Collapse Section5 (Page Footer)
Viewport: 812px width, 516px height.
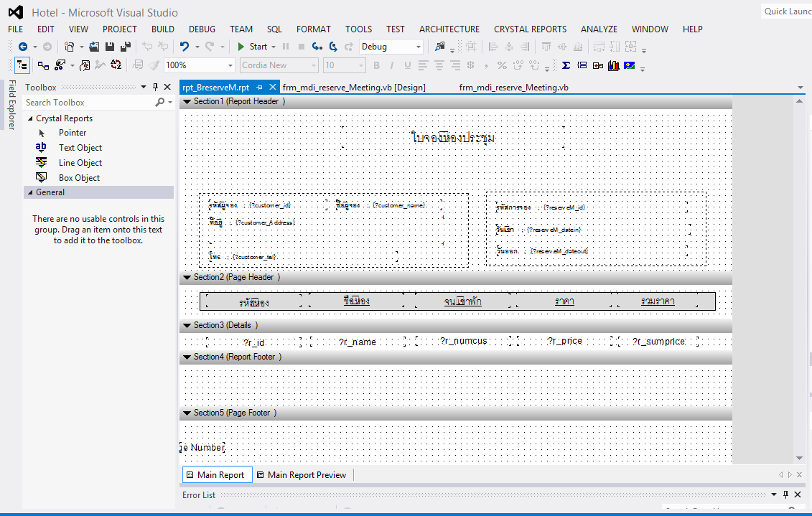tap(187, 413)
